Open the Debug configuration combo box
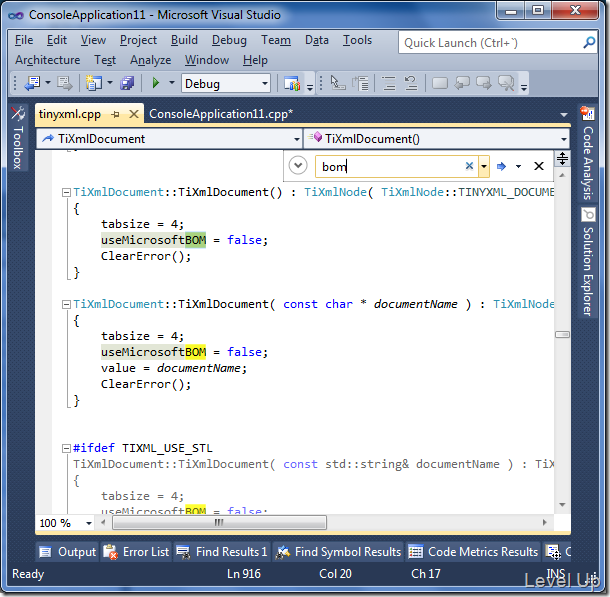610x597 pixels. (226, 84)
